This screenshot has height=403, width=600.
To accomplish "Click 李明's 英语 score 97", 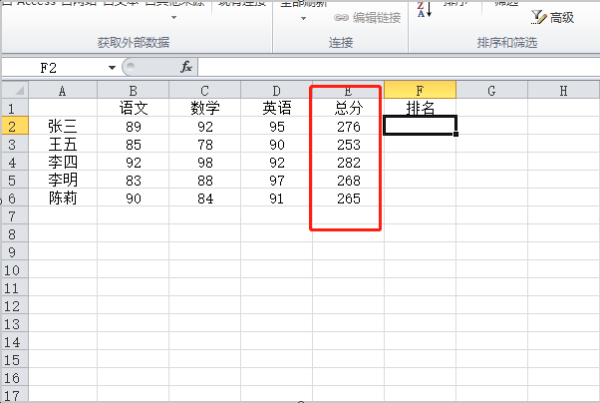I will pyautogui.click(x=276, y=180).
